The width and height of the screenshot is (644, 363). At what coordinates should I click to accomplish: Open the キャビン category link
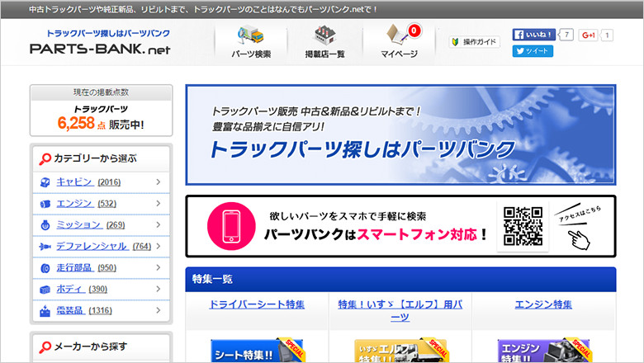click(x=74, y=181)
